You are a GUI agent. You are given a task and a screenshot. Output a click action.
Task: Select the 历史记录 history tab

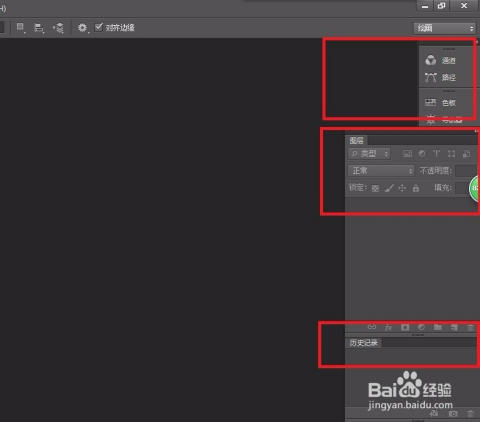363,343
